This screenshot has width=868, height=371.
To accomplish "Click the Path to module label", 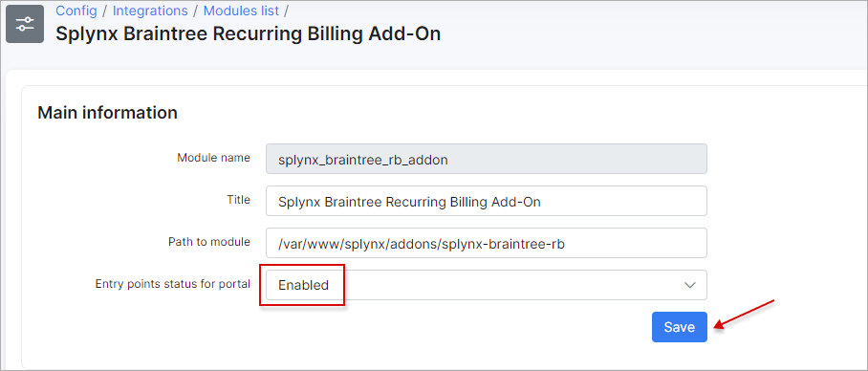I will (x=209, y=242).
